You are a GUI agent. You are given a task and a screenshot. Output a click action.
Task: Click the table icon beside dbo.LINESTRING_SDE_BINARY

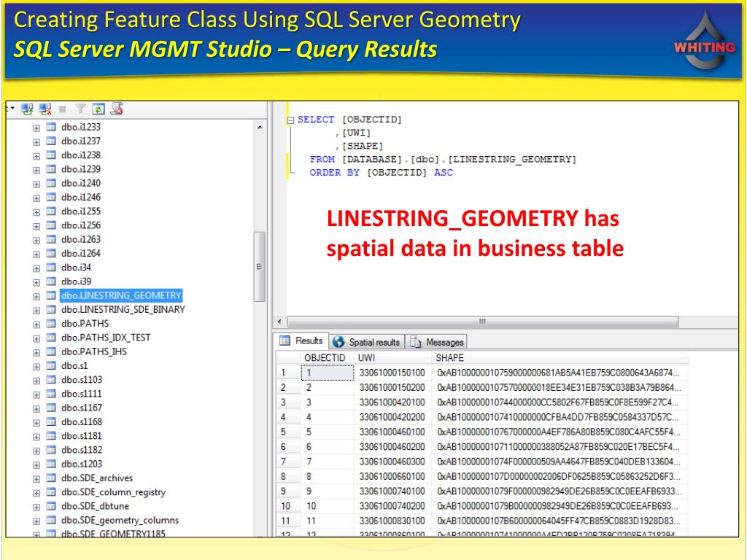51,309
